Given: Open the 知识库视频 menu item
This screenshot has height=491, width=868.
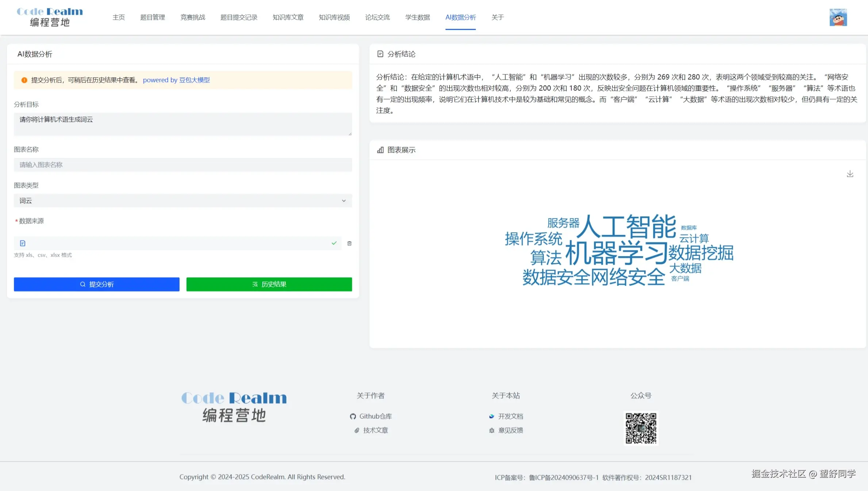Looking at the screenshot, I should (x=334, y=17).
